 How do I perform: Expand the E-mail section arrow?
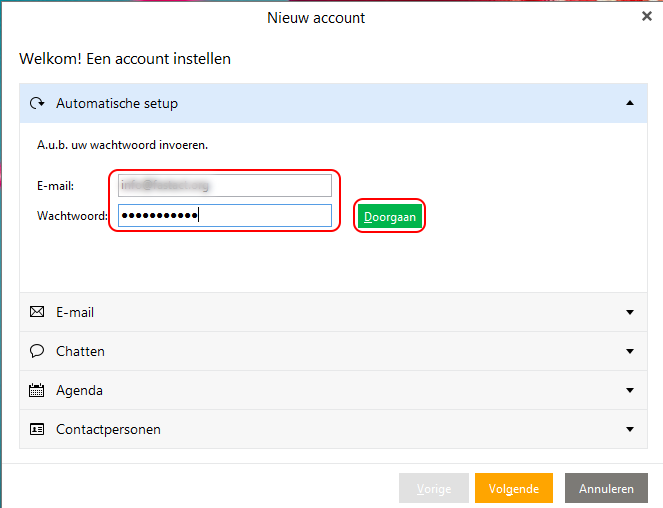[x=629, y=312]
